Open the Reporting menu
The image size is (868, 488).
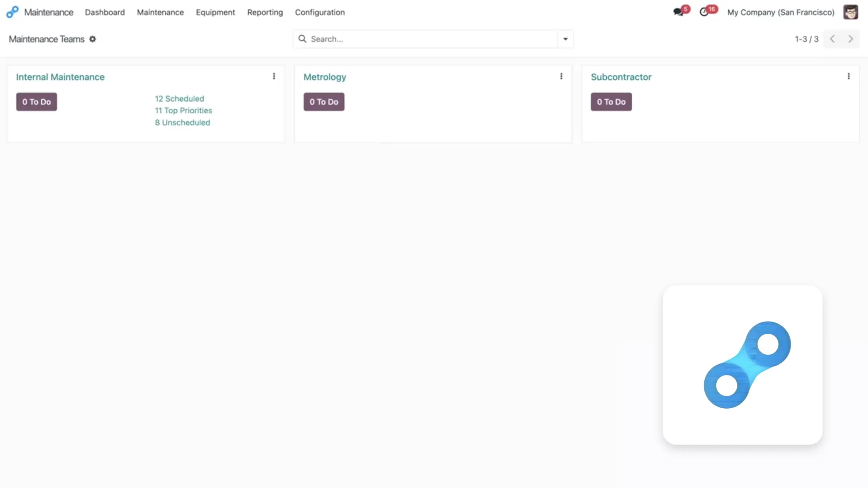[x=265, y=12]
